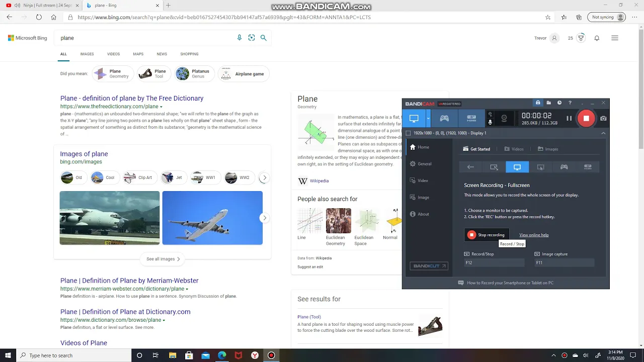
Task: Select fullscreen mode icon in mode strip
Action: tap(517, 167)
